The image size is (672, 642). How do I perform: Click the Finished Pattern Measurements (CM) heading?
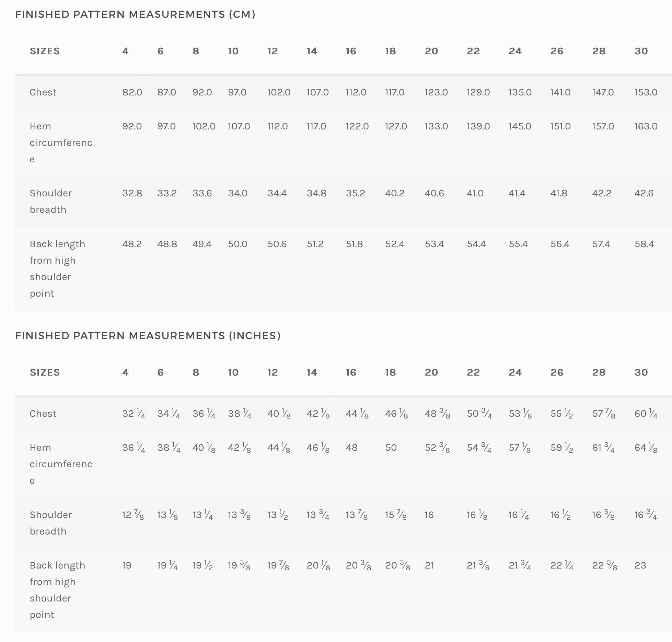click(135, 14)
